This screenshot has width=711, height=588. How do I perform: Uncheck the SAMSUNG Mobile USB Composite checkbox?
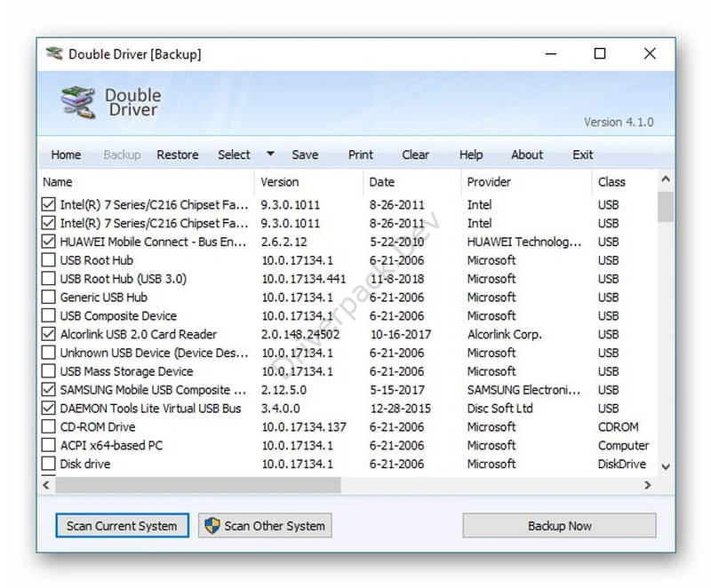(x=49, y=390)
